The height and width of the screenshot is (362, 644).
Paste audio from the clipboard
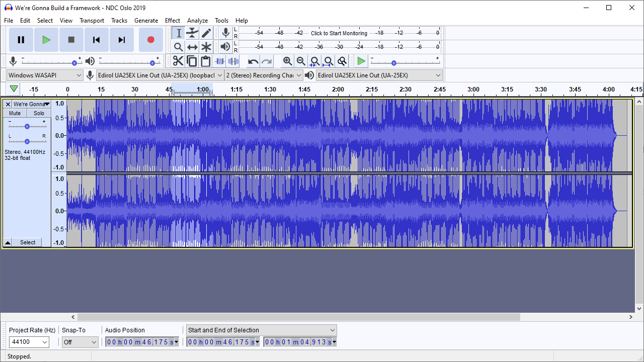click(x=205, y=61)
